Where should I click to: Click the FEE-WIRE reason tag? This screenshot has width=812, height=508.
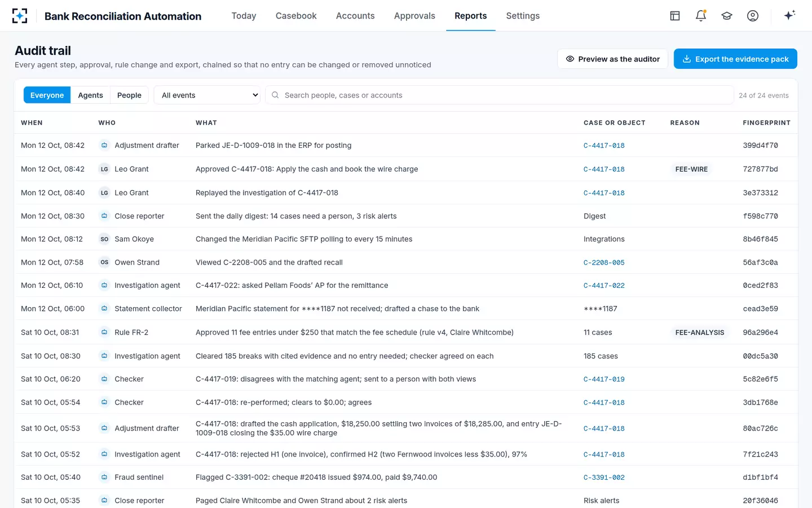pos(691,169)
